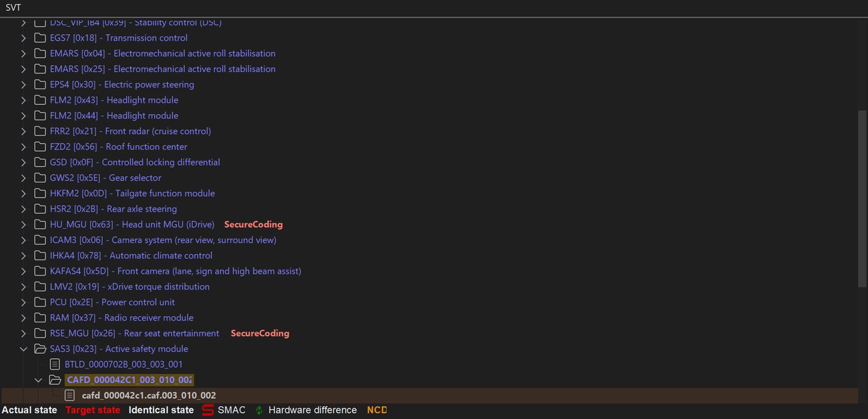
Task: Expand the IHKA4 Automatic climate control node
Action: [x=23, y=256]
